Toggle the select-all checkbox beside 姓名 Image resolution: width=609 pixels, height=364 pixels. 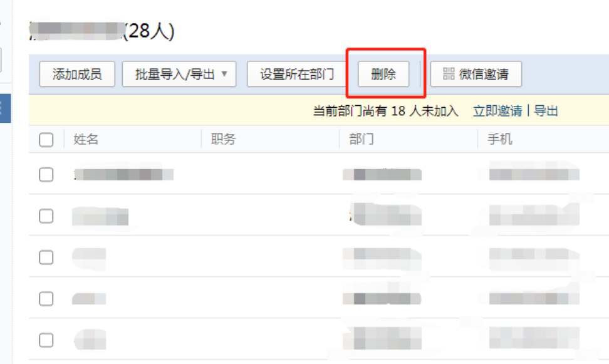point(46,140)
